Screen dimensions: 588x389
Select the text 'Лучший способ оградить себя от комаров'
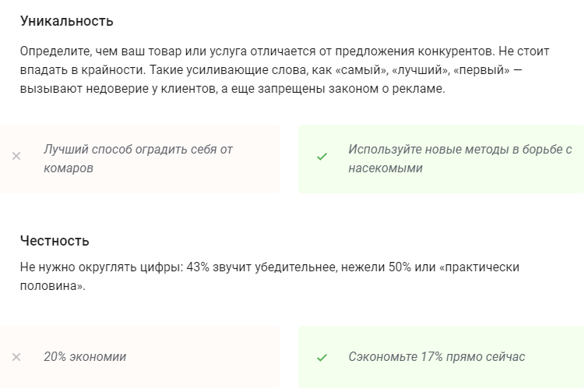click(x=138, y=159)
